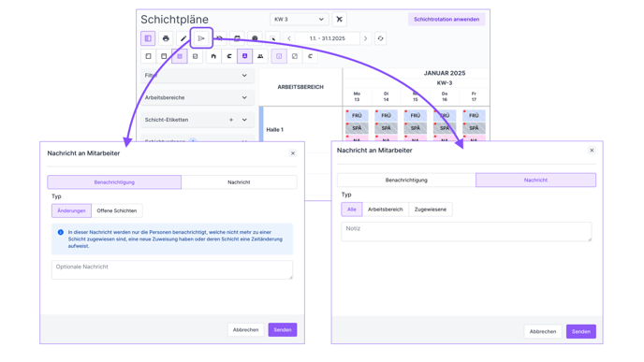
Task: Go to the next date range arrow
Action: click(x=365, y=38)
